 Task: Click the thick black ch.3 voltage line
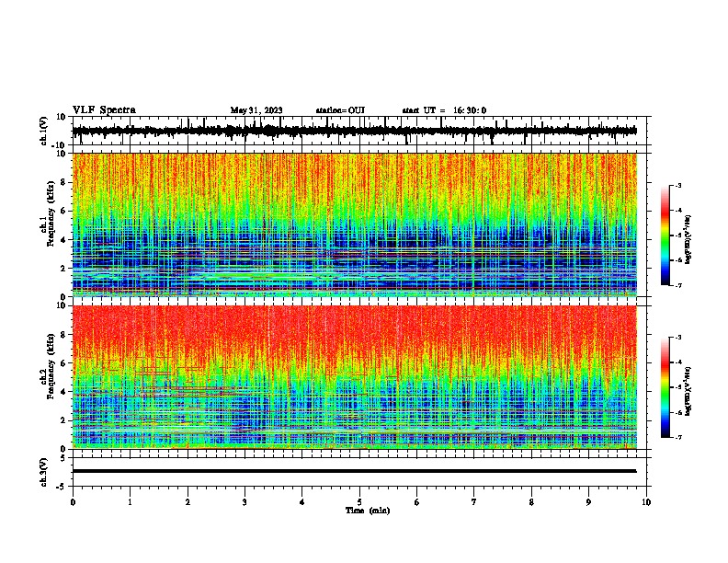click(354, 471)
